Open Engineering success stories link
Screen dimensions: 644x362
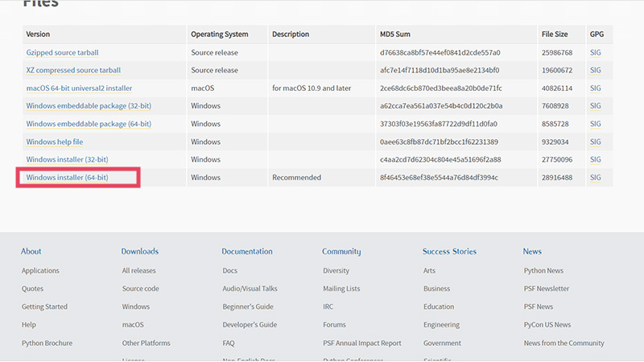441,325
